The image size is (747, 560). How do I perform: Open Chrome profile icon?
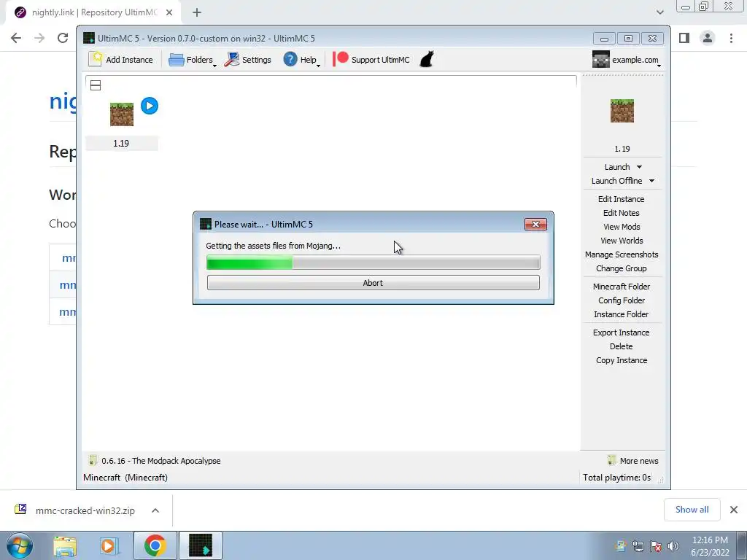(x=708, y=38)
